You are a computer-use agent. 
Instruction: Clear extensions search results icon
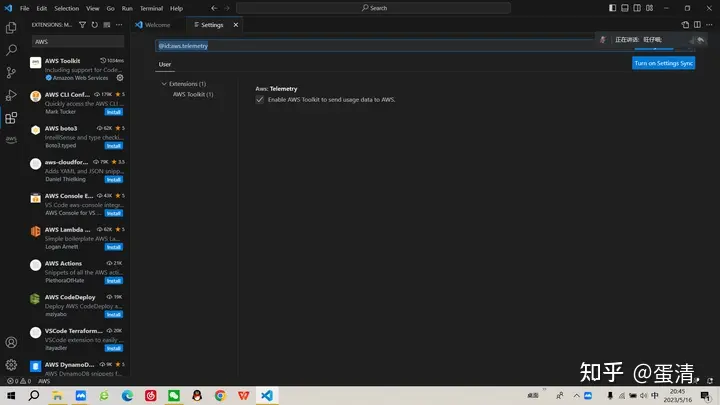click(x=107, y=25)
